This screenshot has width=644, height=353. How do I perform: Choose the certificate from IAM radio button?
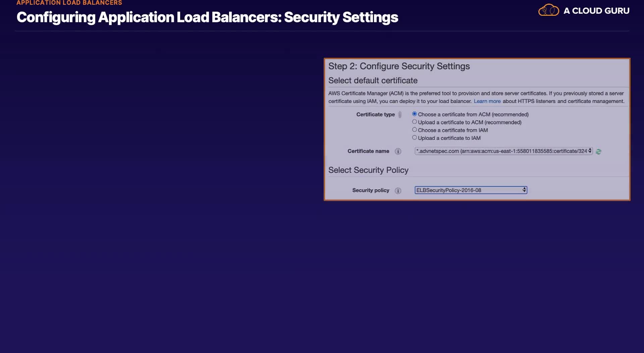point(415,130)
